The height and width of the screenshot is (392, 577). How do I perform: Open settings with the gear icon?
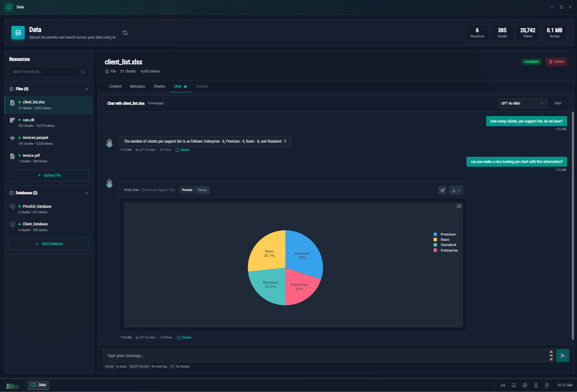point(524,385)
